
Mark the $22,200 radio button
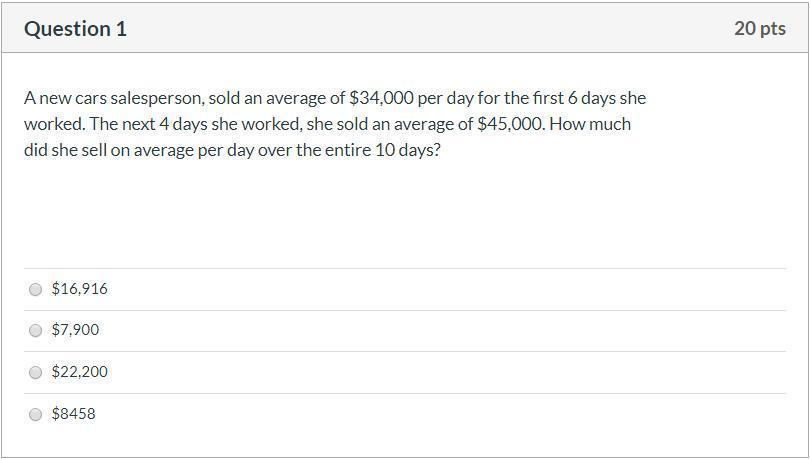tap(36, 372)
